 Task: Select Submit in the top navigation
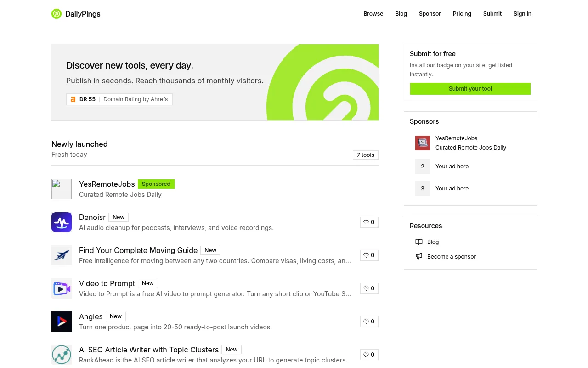pos(492,14)
